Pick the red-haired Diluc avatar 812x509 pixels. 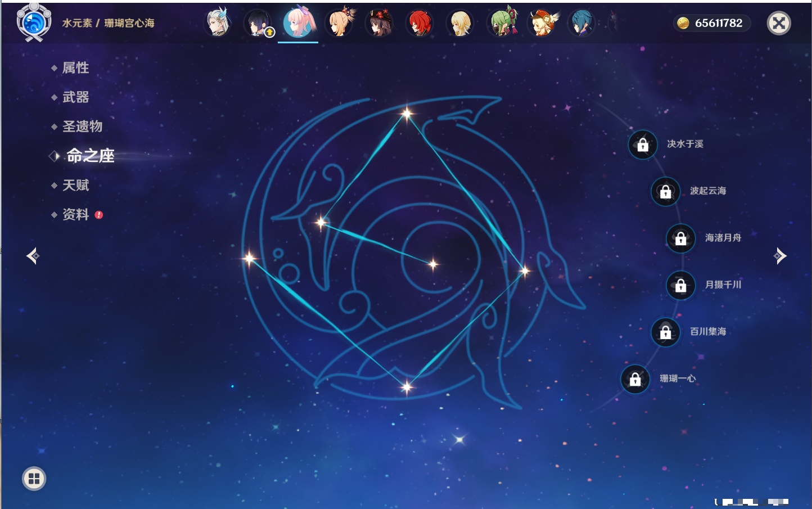[420, 23]
